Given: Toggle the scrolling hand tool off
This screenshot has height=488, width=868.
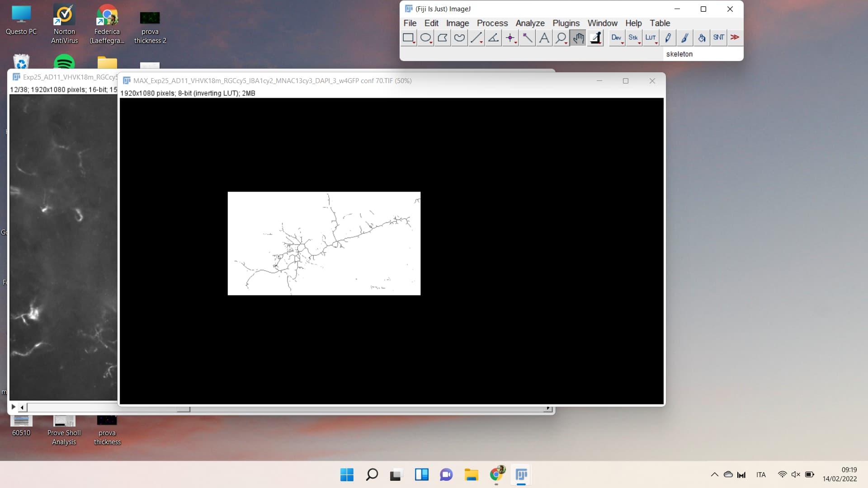Looking at the screenshot, I should click(578, 38).
